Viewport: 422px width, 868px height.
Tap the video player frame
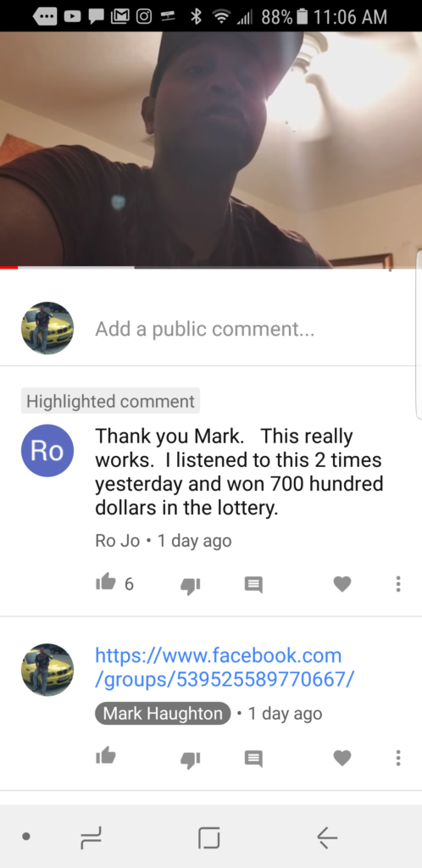point(211,149)
